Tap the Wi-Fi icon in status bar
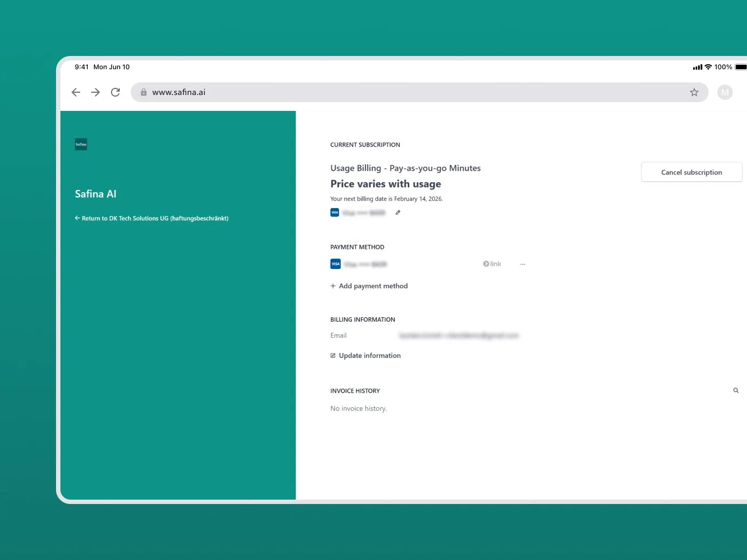 tap(708, 67)
